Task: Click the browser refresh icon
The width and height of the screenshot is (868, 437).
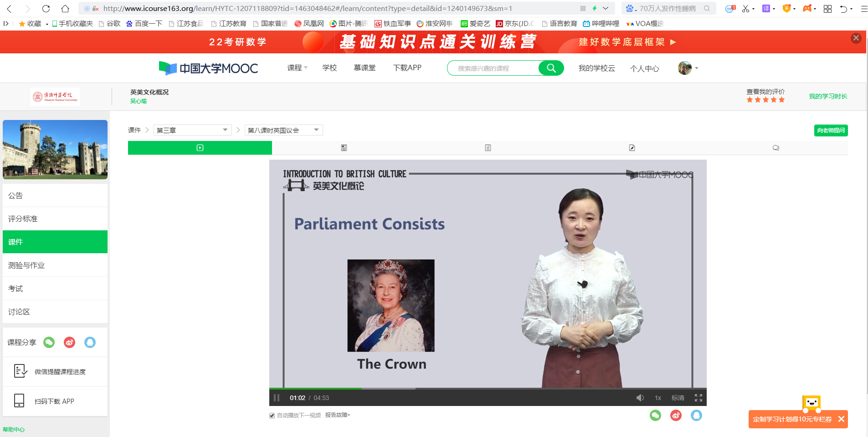Action: pyautogui.click(x=46, y=8)
